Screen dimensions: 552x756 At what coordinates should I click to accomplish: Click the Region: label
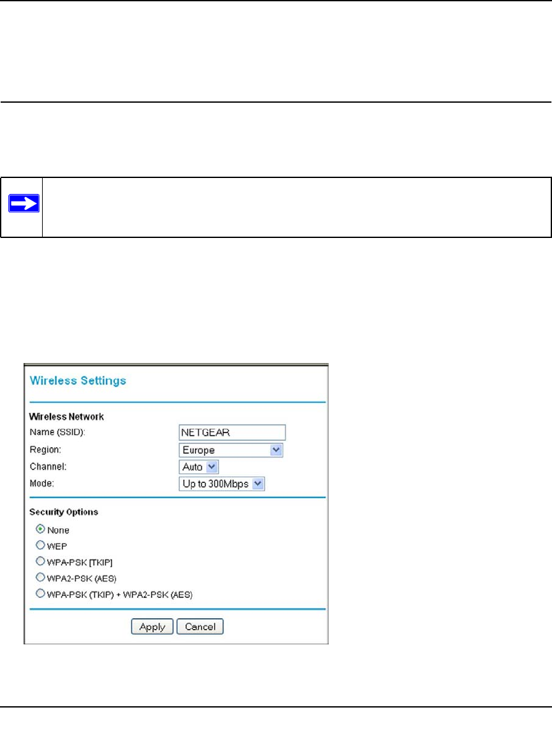click(x=45, y=450)
